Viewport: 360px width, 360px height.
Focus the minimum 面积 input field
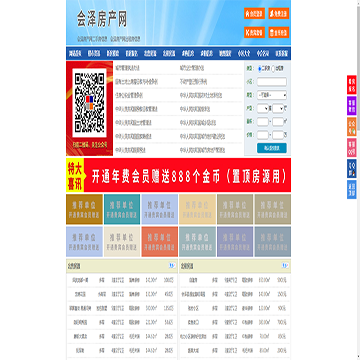pyautogui.click(x=263, y=122)
